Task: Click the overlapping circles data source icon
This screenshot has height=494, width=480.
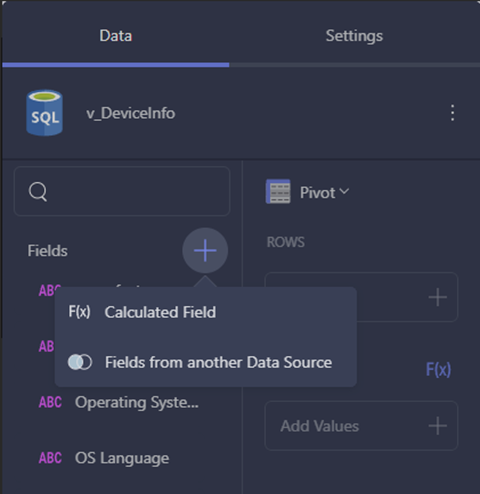Action: [x=80, y=362]
